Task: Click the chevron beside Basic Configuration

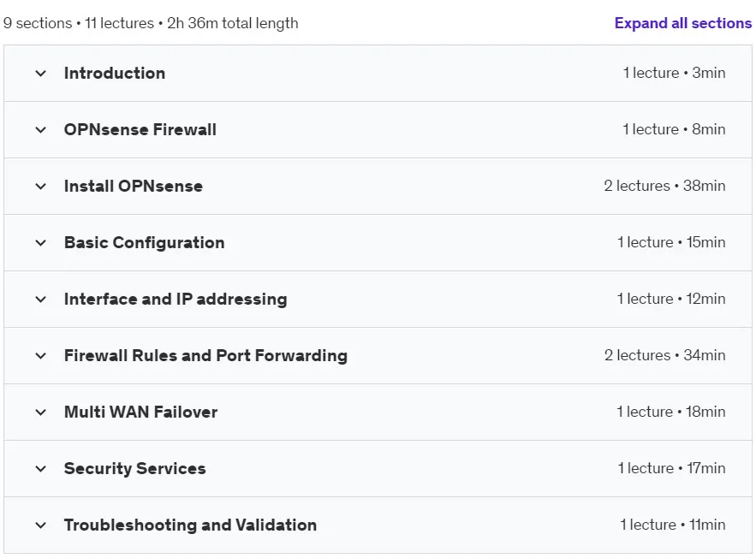Action: (x=41, y=243)
